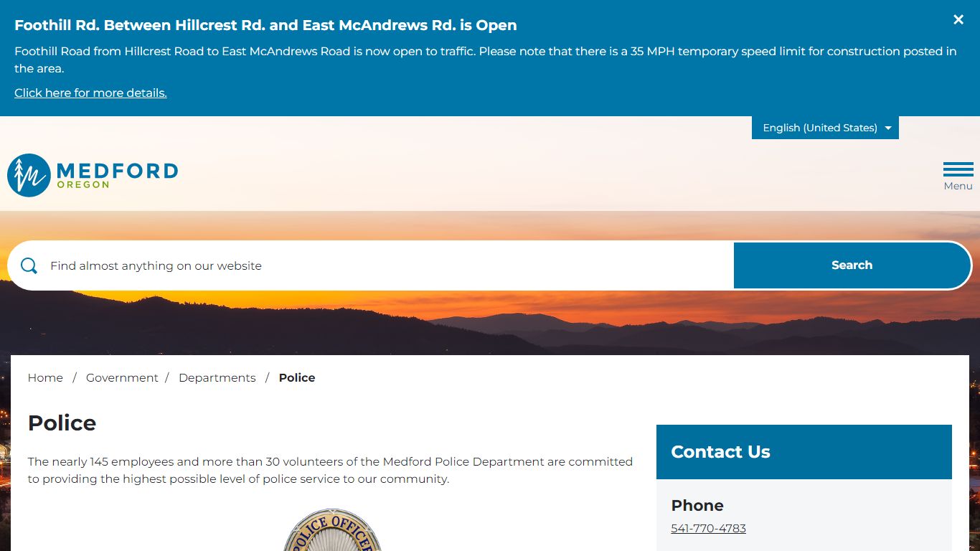Open the English (United States) language dropdown
Viewport: 980px width, 551px height.
point(825,128)
